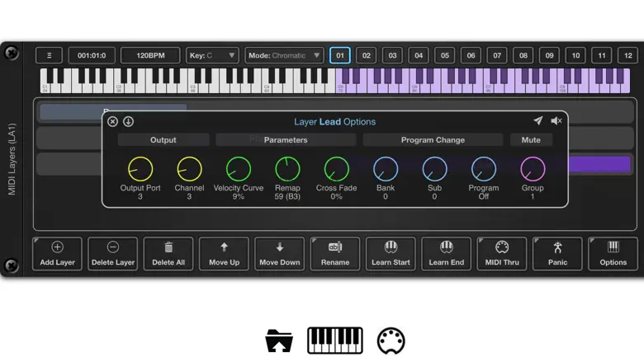Click the piano keyboard icon at bottom
The height and width of the screenshot is (362, 644).
(x=334, y=341)
